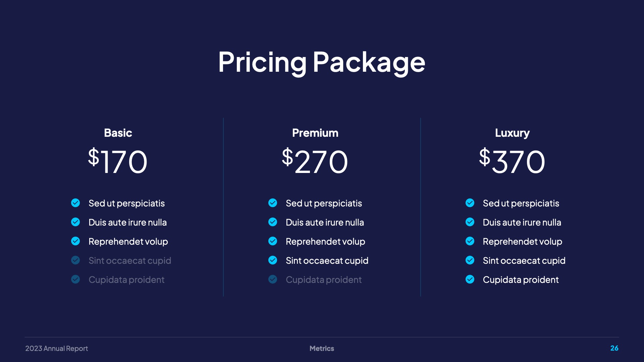Click the checkmark beside Luxury's Cupidata proident
This screenshot has width=644, height=362.
point(470,280)
